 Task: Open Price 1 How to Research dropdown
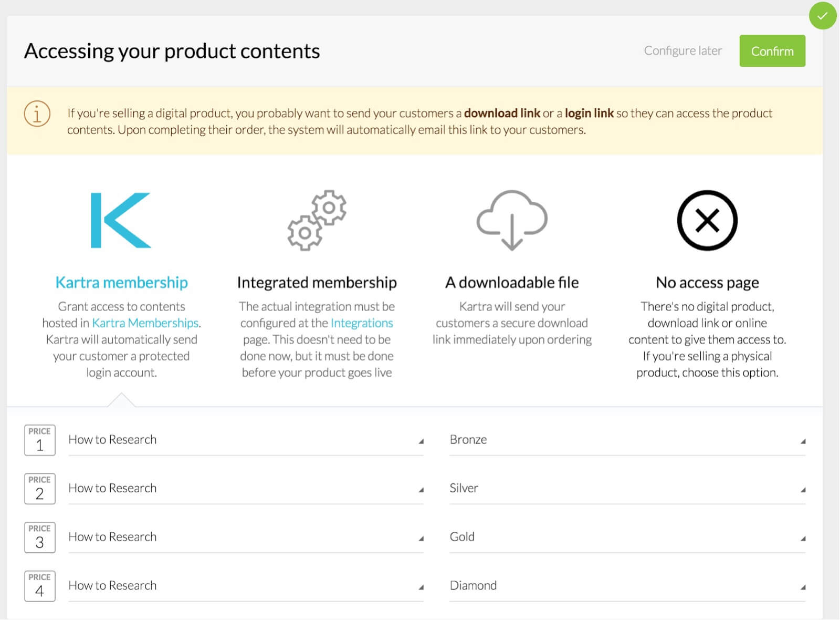(x=246, y=440)
